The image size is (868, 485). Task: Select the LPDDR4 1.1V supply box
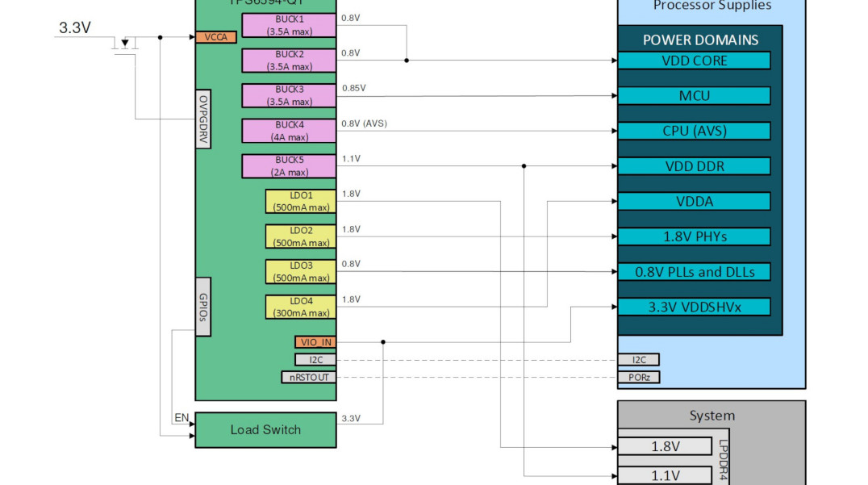(665, 475)
